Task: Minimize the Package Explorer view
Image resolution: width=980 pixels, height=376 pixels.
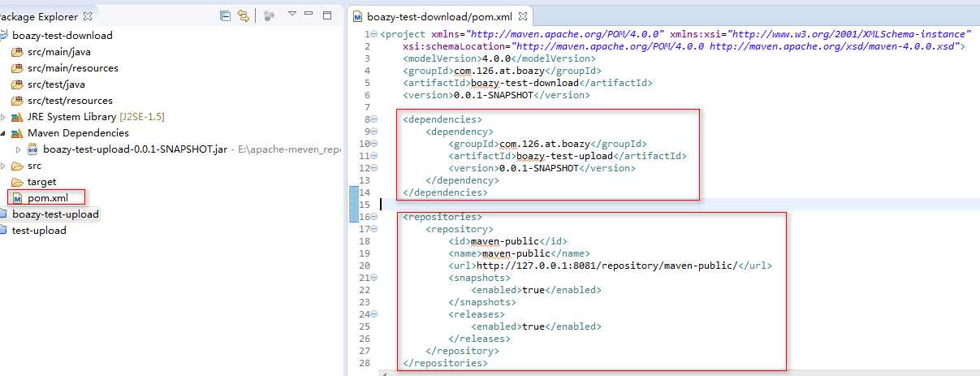Action: pyautogui.click(x=310, y=15)
